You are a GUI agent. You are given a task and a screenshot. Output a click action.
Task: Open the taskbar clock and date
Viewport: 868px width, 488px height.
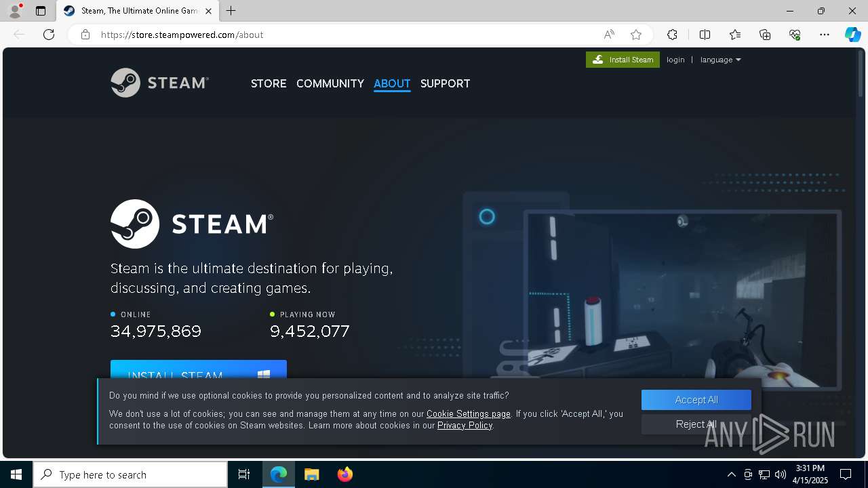812,474
